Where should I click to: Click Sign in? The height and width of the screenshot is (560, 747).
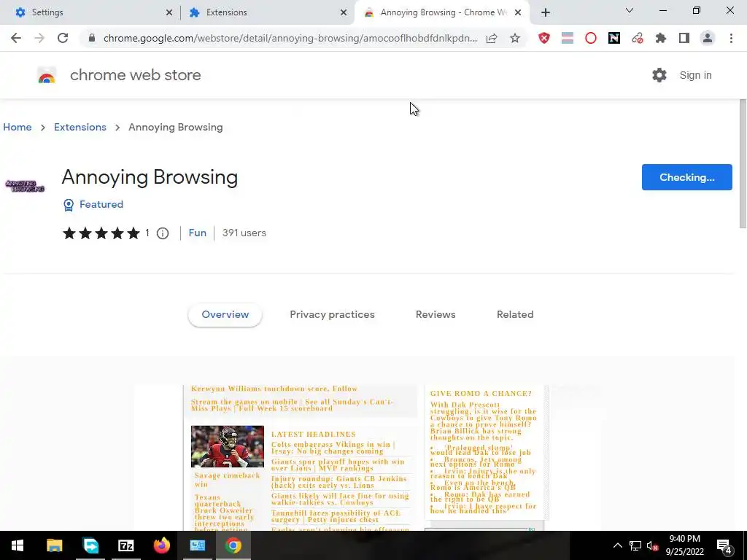tap(695, 75)
